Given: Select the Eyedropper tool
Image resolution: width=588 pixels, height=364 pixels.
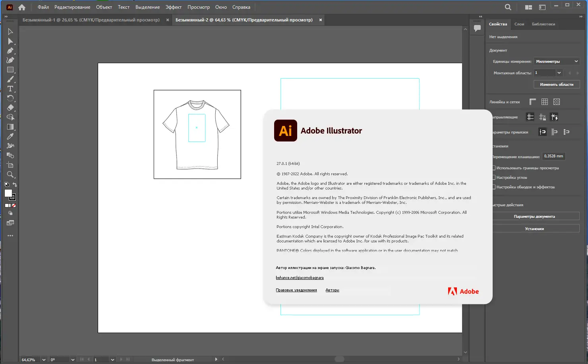Looking at the screenshot, I should (x=10, y=136).
